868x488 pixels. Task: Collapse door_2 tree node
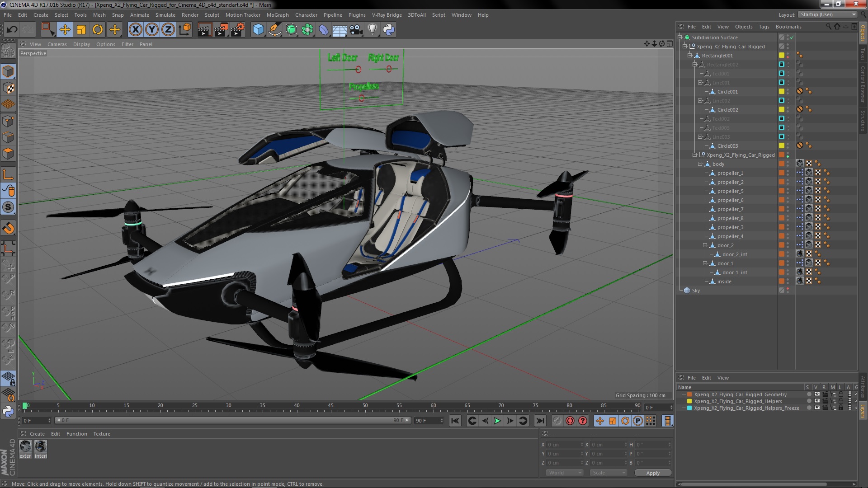[705, 245]
